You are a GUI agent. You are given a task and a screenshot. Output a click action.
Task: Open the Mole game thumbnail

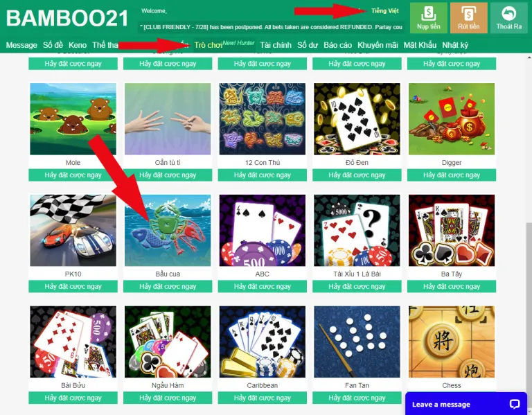[73, 119]
